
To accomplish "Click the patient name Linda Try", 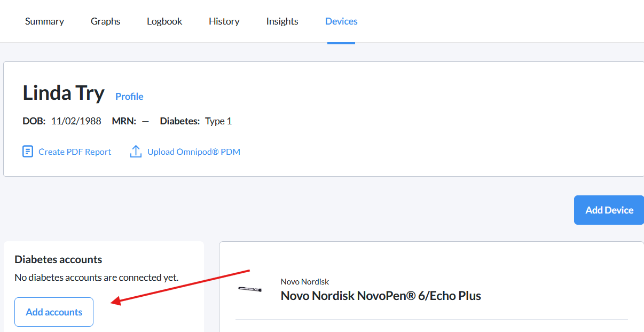I will (64, 93).
